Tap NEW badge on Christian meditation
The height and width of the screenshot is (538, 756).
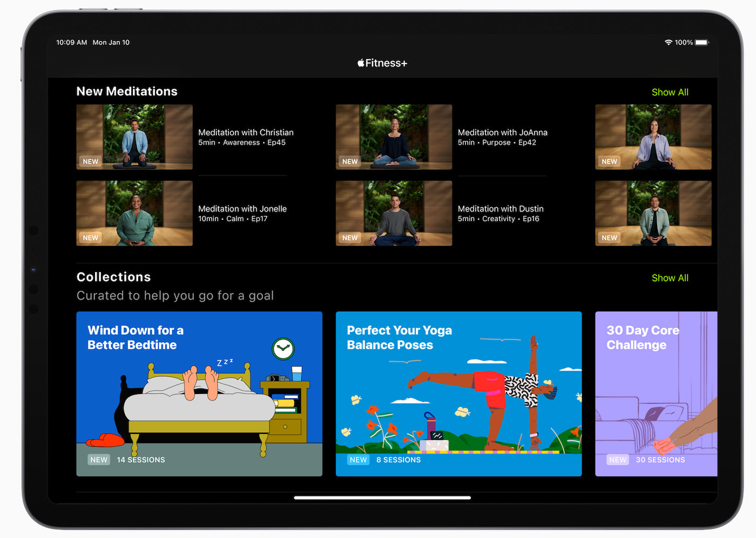pos(91,161)
